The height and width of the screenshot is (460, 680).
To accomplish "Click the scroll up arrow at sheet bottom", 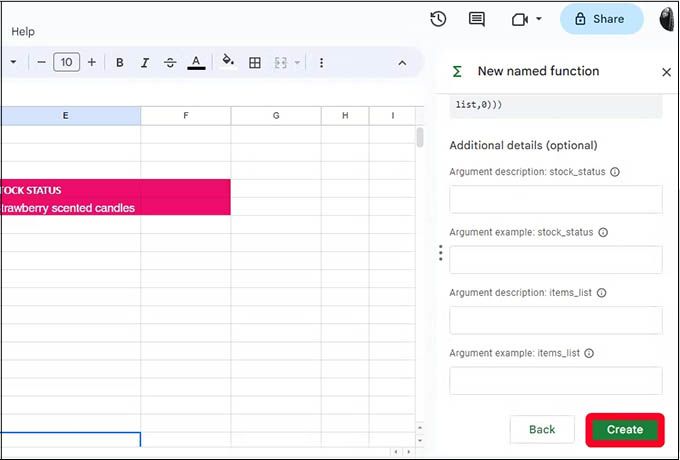I will (x=420, y=428).
